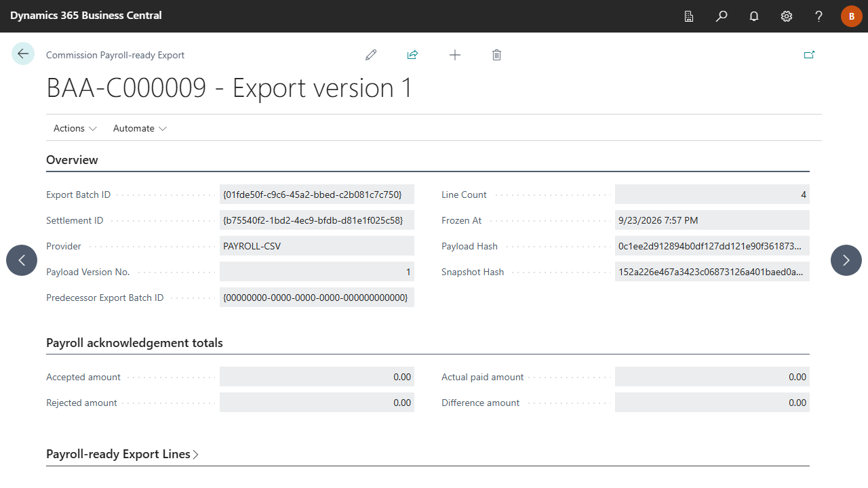
Task: Click Dynamics 365 Business Central title
Action: coord(86,16)
